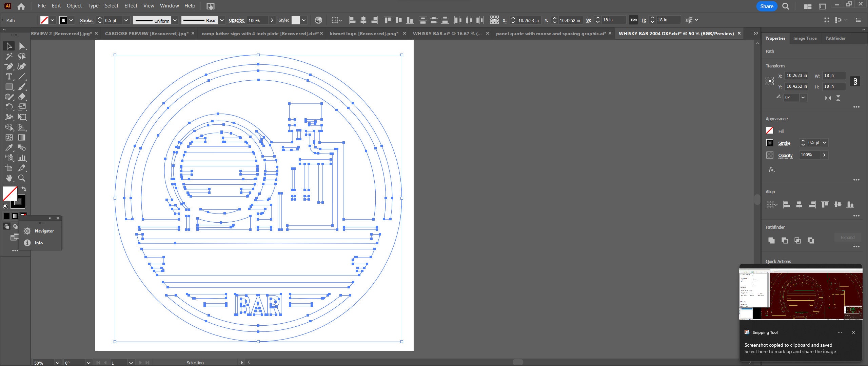Switch to the Image Trace tab

[805, 38]
